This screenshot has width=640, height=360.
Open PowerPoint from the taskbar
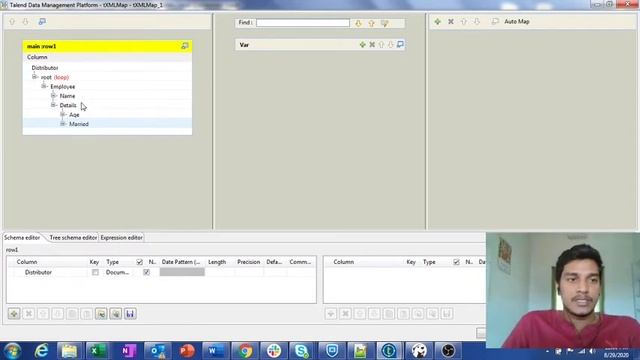[x=187, y=351]
